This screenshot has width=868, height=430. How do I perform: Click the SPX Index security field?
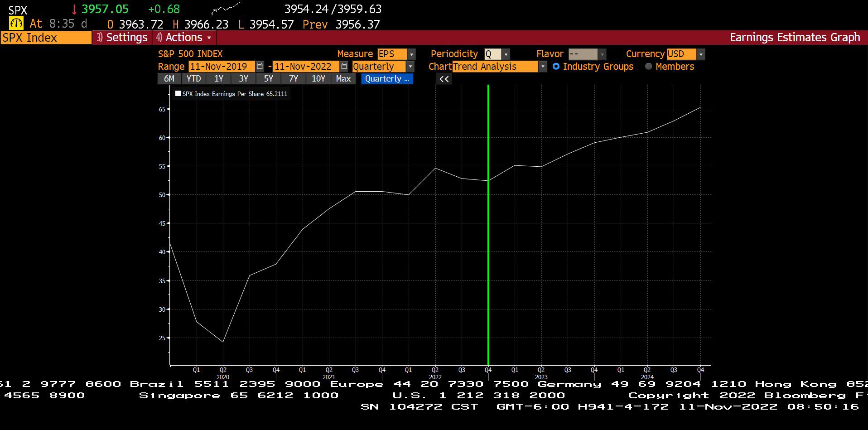click(46, 38)
